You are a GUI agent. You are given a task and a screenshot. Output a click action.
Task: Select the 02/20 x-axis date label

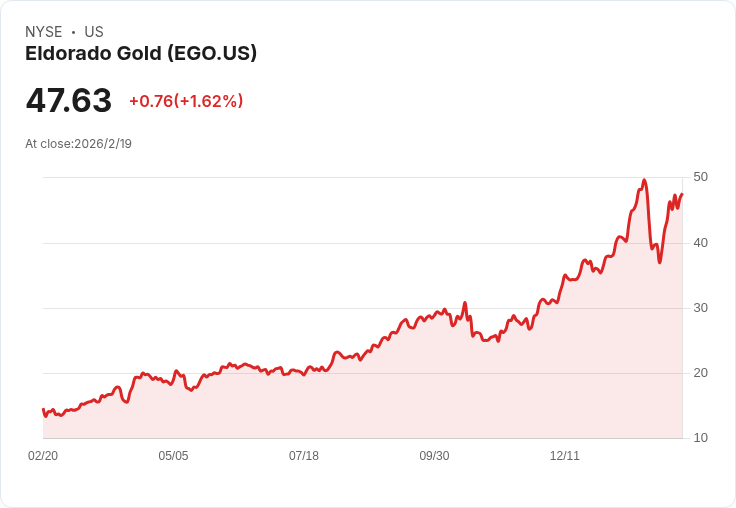click(43, 455)
